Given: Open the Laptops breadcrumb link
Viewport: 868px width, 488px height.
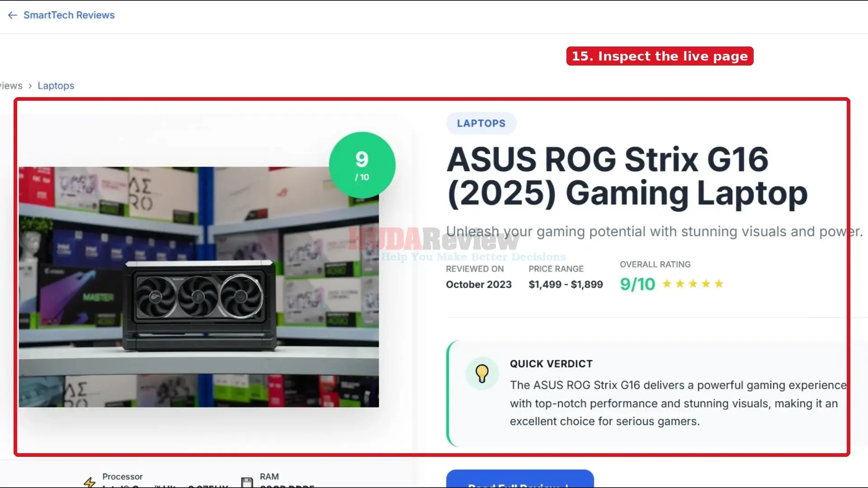Looking at the screenshot, I should pyautogui.click(x=56, y=86).
